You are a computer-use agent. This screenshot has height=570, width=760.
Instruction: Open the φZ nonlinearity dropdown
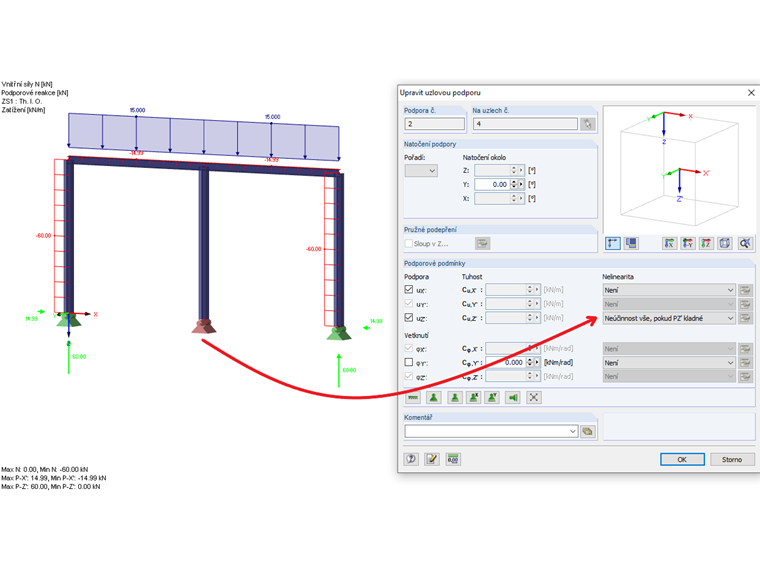click(669, 377)
